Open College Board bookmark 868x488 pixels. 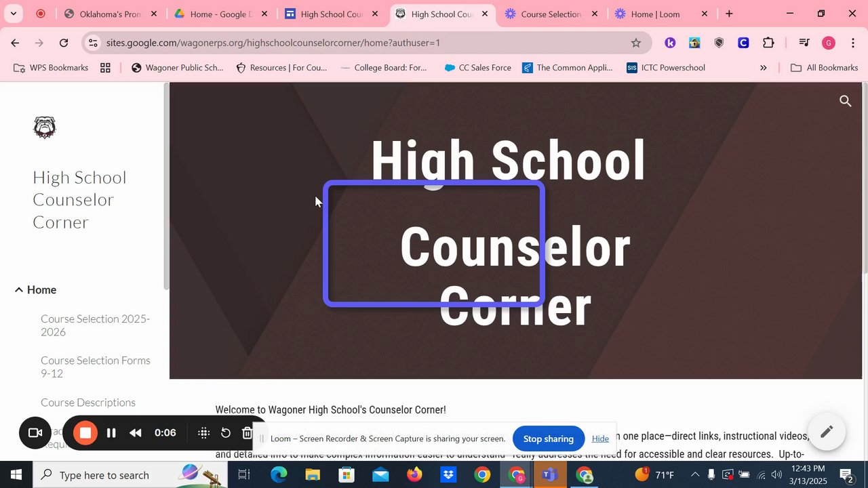click(384, 68)
